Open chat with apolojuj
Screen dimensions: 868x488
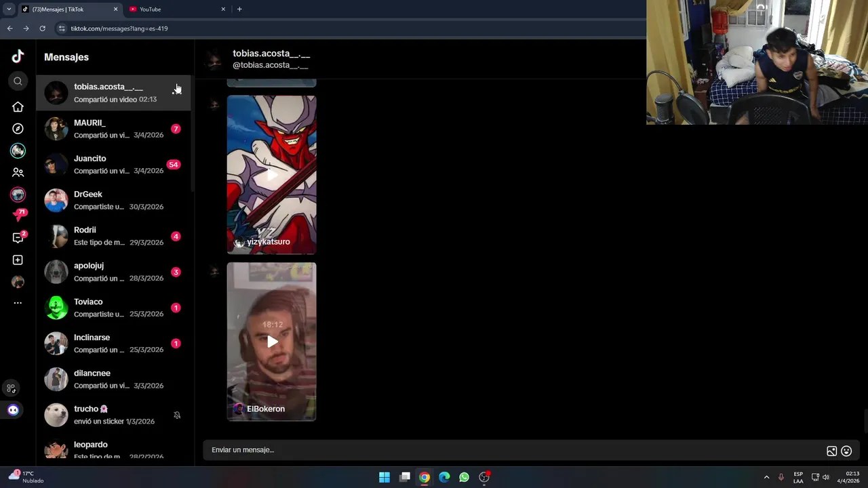[x=113, y=272]
